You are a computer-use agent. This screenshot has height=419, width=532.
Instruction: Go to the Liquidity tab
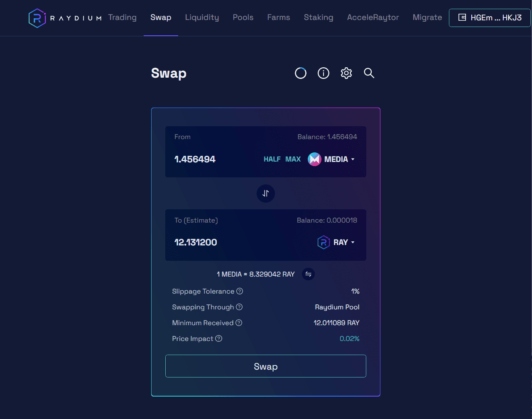click(x=202, y=17)
